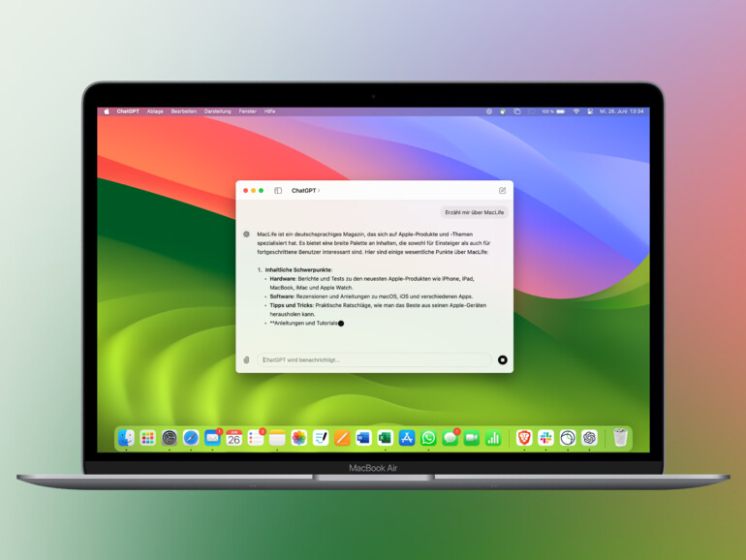Open Pages from the Dock

(342, 438)
